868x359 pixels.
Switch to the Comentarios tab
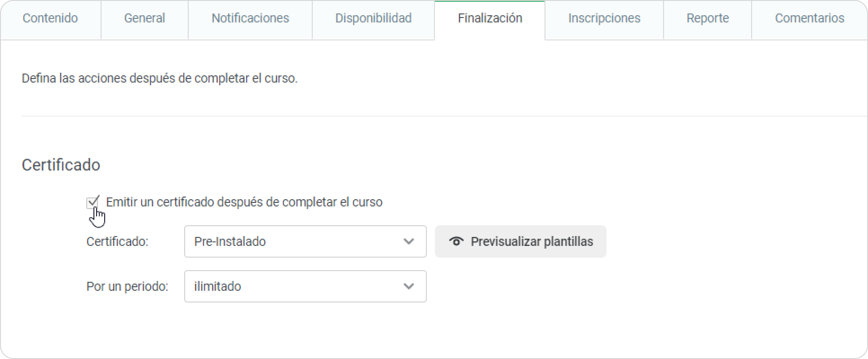809,18
